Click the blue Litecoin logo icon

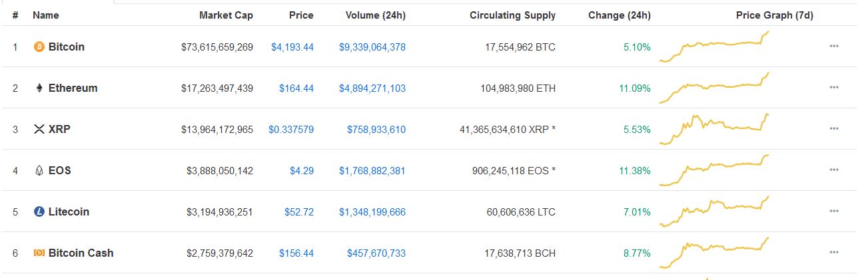coord(39,212)
